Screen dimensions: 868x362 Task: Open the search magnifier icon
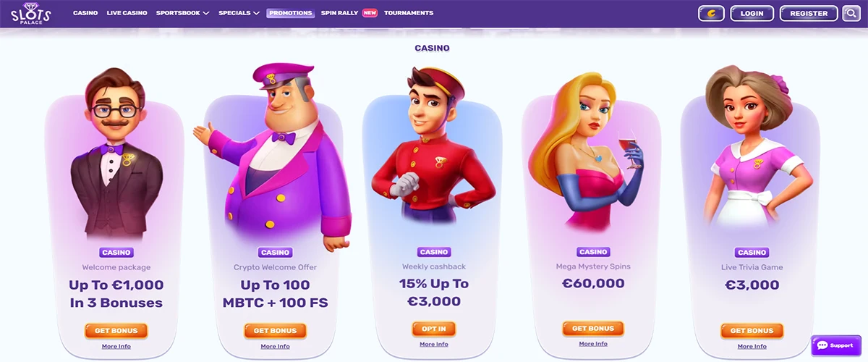tap(851, 13)
